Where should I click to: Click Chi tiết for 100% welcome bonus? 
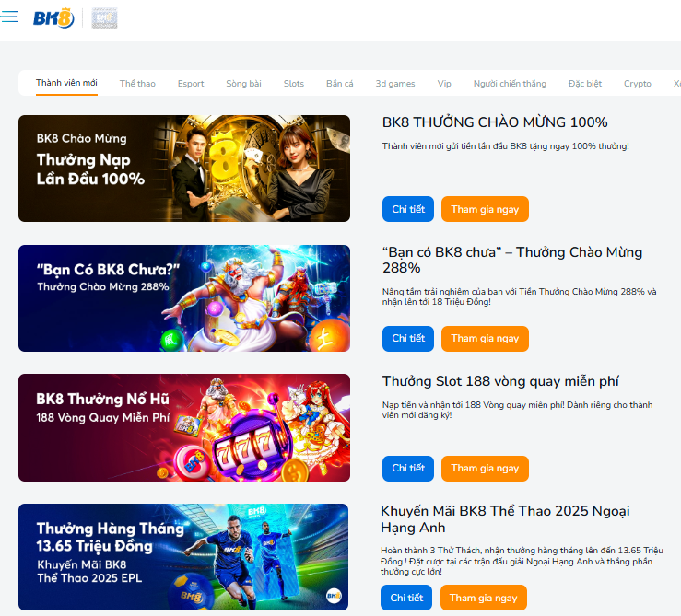point(408,209)
